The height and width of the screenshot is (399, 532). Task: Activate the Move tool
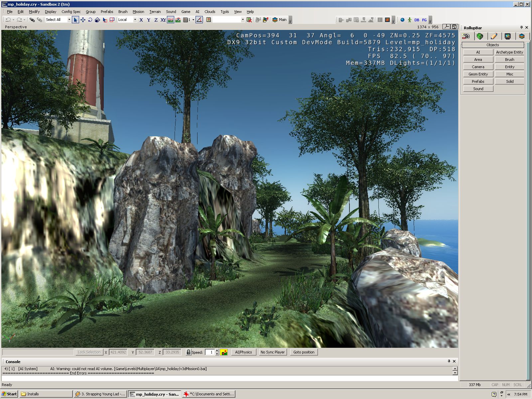83,20
